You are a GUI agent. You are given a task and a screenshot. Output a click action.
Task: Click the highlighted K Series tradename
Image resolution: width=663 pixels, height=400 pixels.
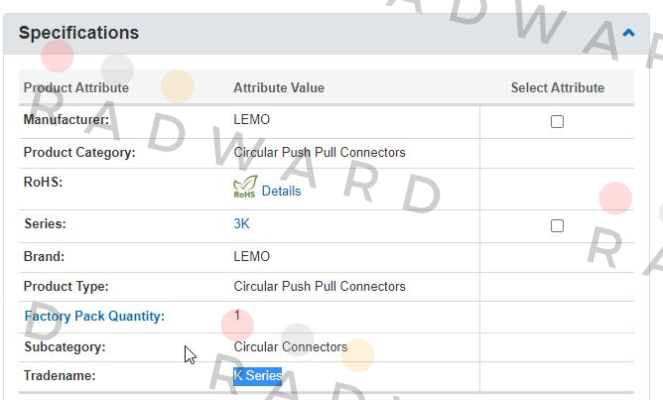click(257, 376)
